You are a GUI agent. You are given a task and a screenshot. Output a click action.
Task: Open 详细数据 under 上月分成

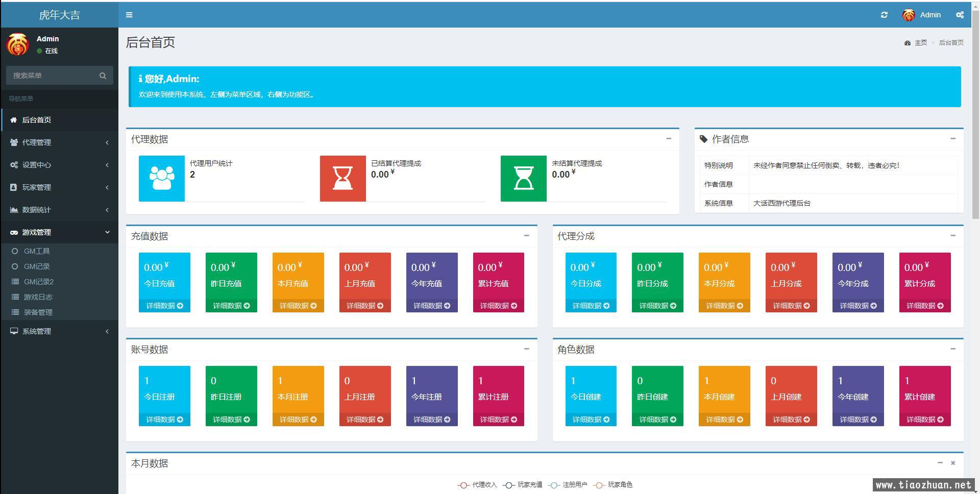tap(791, 306)
